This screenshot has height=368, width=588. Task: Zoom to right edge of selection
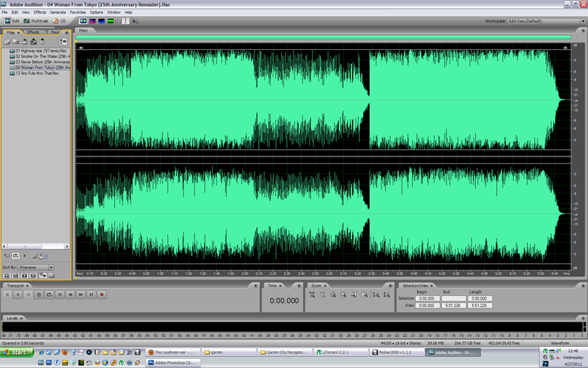click(365, 295)
